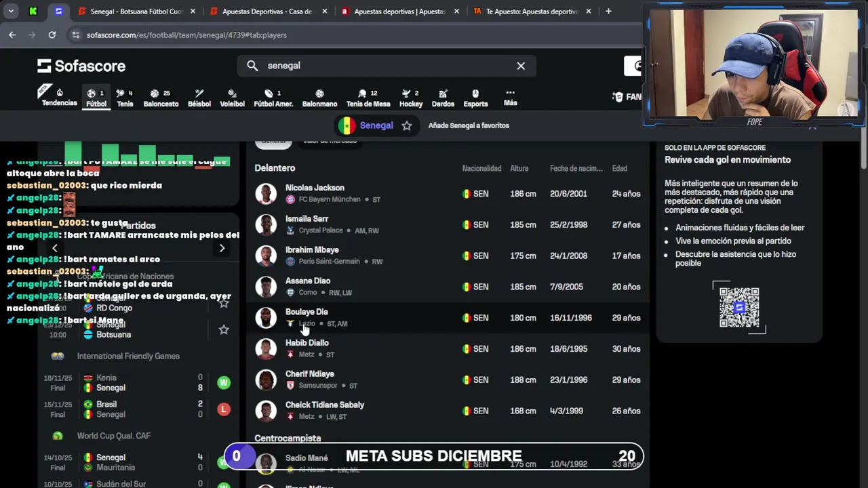Switch to Senegal - Botsuana Fútbol tab
The image size is (868, 488).
coord(136,12)
